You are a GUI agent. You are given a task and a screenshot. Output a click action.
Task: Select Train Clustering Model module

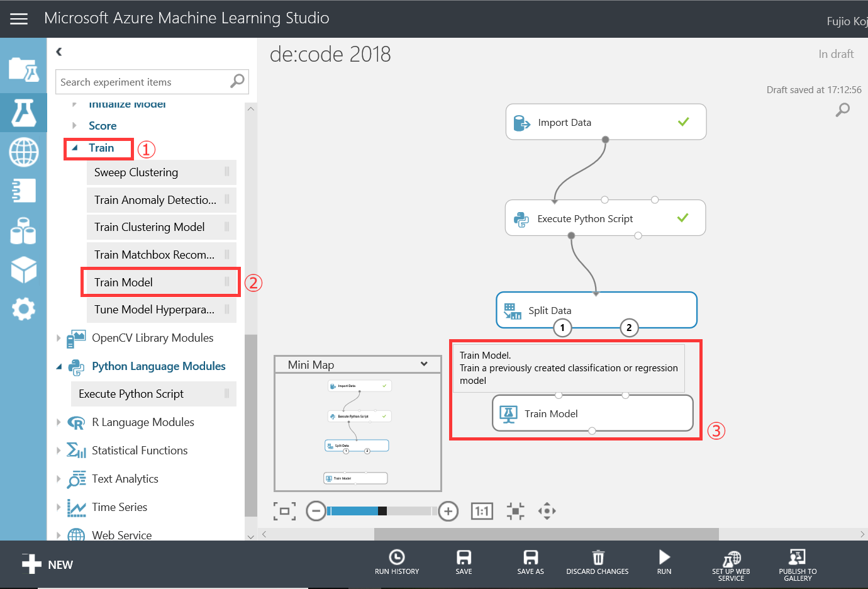[x=162, y=227]
